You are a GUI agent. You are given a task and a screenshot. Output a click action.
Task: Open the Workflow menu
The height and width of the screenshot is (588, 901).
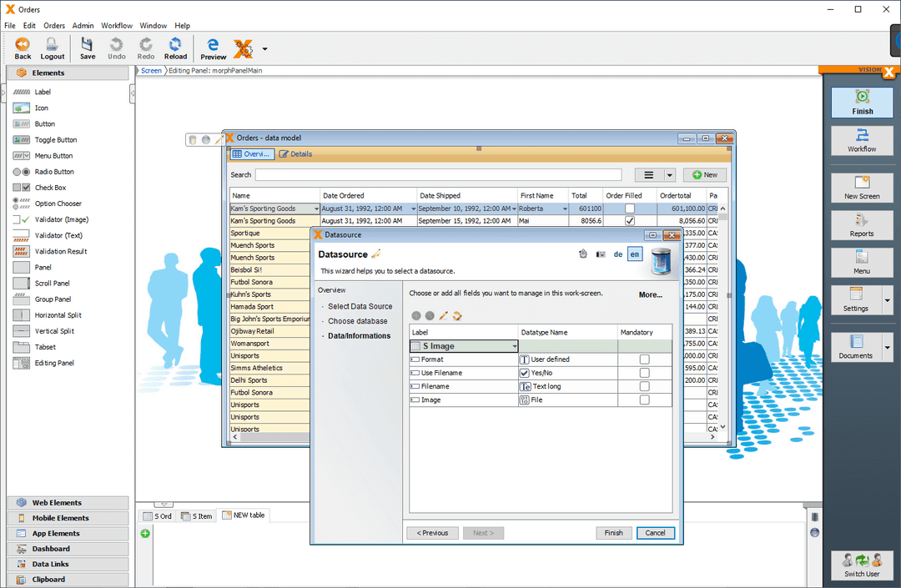click(x=117, y=25)
